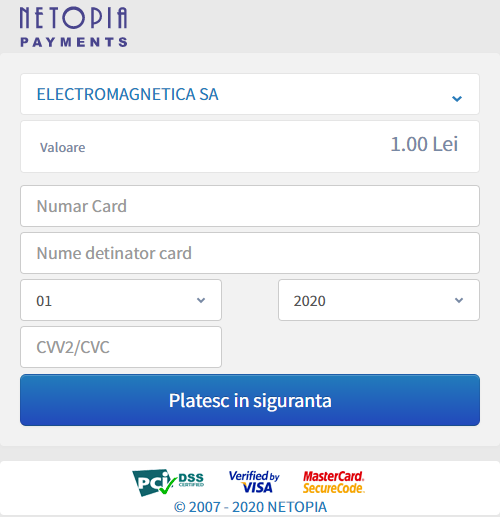Click the 1.00 Lei amount text
The width and height of the screenshot is (500, 517).
424,144
